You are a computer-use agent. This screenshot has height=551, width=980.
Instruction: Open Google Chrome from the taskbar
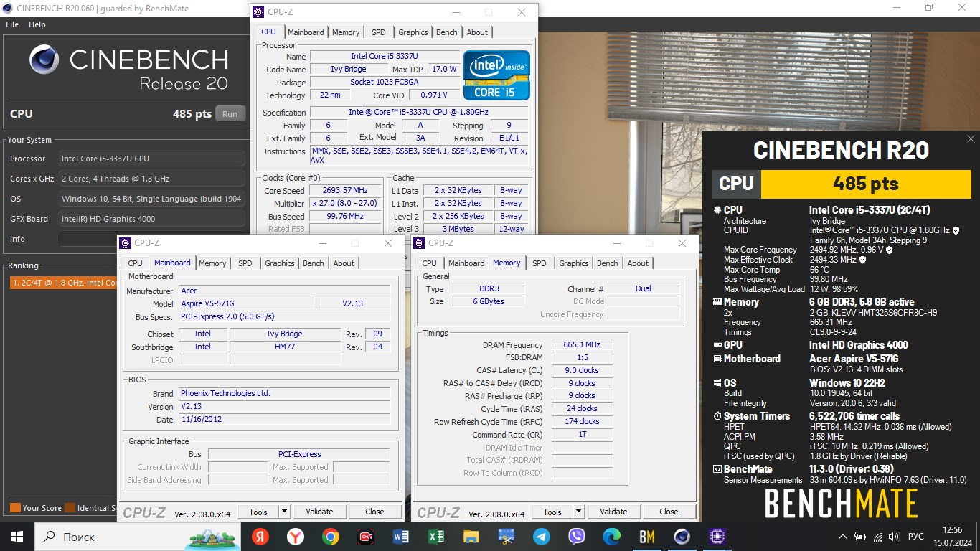331,536
